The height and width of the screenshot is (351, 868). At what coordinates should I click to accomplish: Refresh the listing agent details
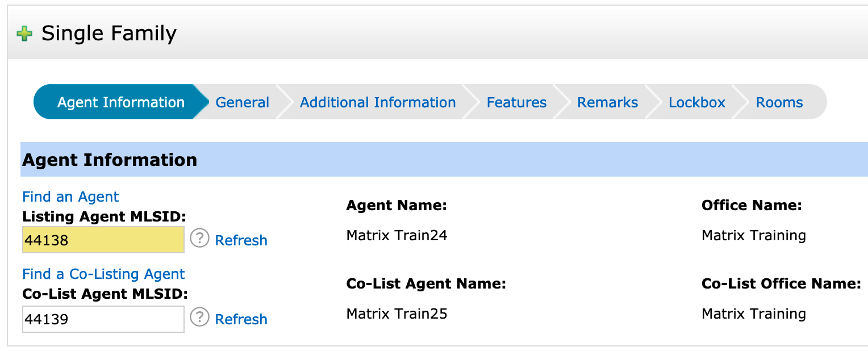[x=241, y=240]
